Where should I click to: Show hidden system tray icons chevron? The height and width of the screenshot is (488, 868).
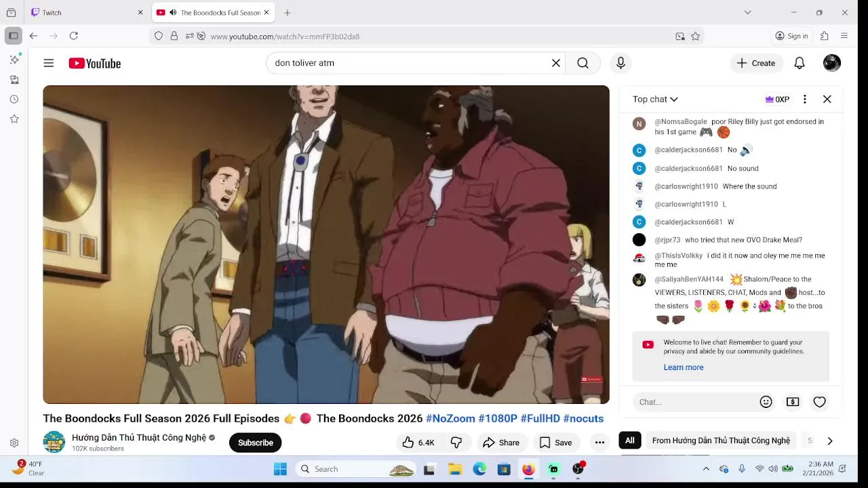[x=706, y=469]
